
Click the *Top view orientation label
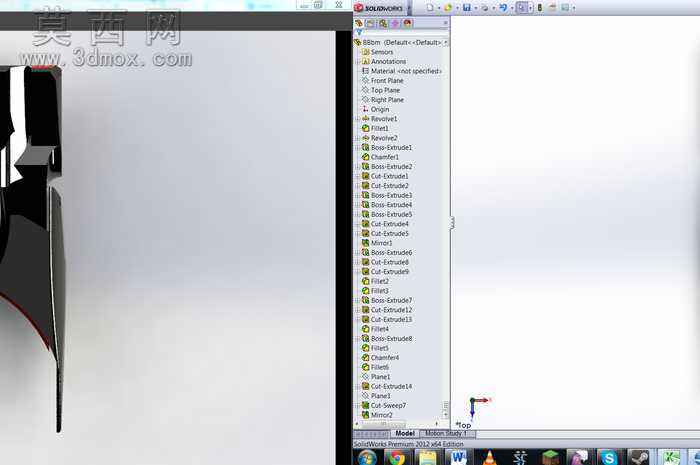coord(463,425)
